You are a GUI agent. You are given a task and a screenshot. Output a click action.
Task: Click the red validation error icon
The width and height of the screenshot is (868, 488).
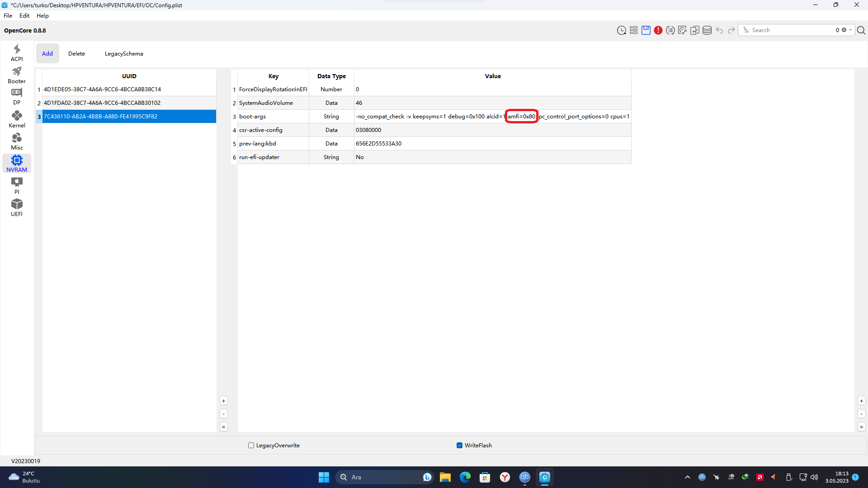click(658, 30)
